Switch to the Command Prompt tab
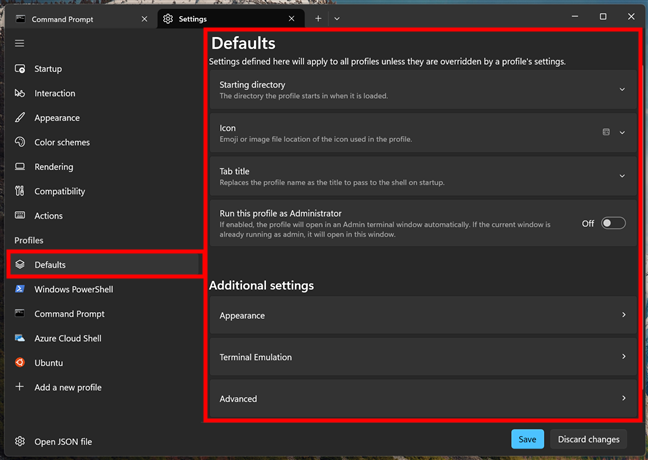Screen dimensions: 648x460 81,19
